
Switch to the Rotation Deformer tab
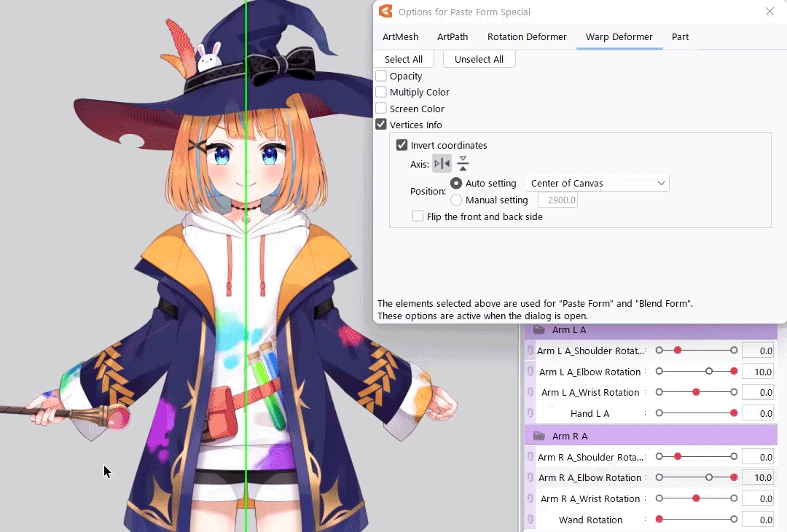[x=527, y=36]
